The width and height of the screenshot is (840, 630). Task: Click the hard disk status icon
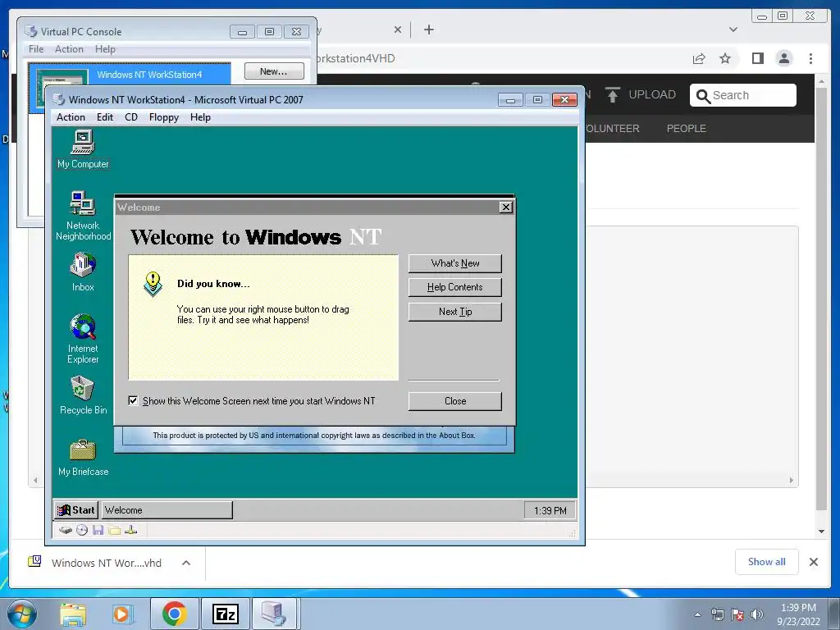coord(66,531)
